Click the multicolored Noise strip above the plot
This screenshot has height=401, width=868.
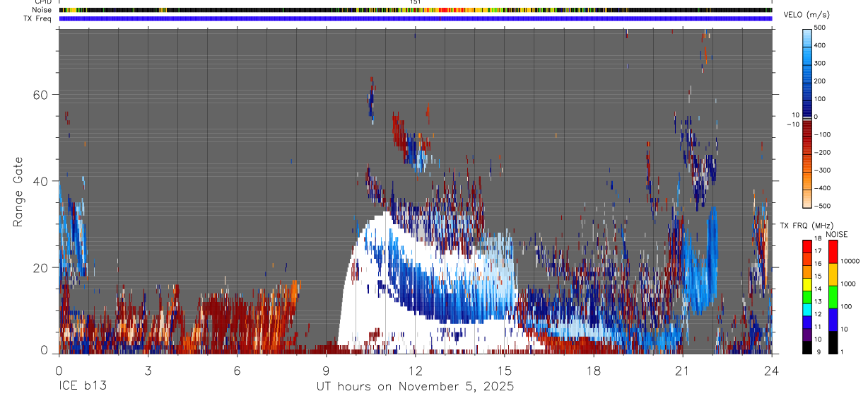pyautogui.click(x=416, y=10)
